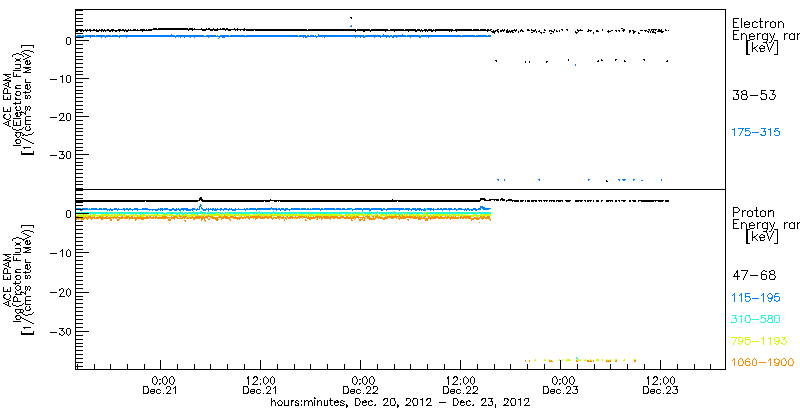This screenshot has height=410, width=800.
Task: Click the proton panel -20 axis label
Action: [60, 292]
